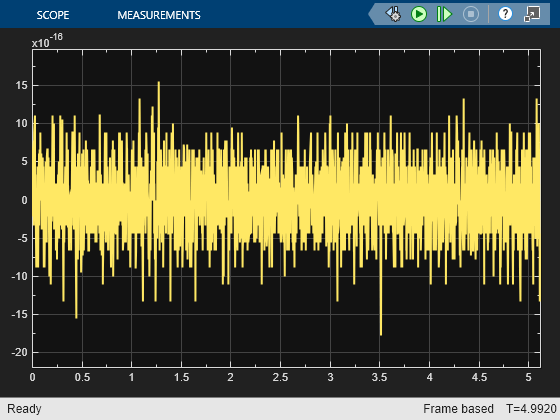
Task: Click the y-axis tick label 15
Action: click(21, 85)
